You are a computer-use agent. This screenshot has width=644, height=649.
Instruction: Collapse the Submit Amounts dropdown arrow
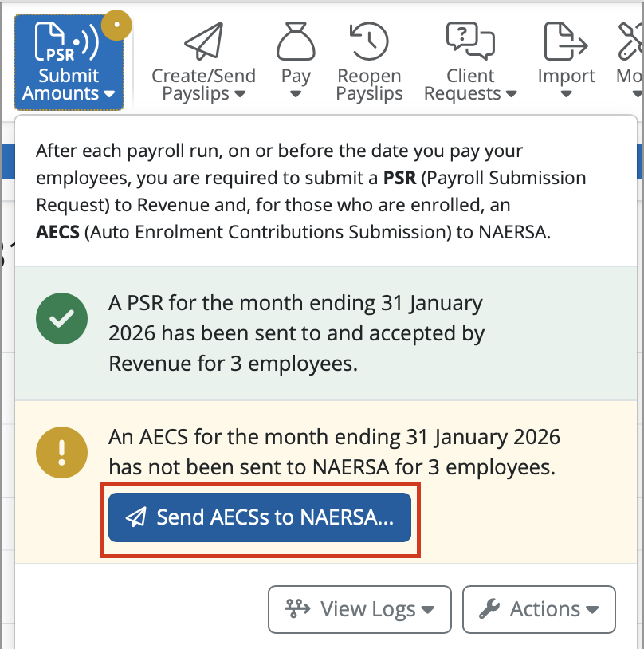pyautogui.click(x=109, y=94)
